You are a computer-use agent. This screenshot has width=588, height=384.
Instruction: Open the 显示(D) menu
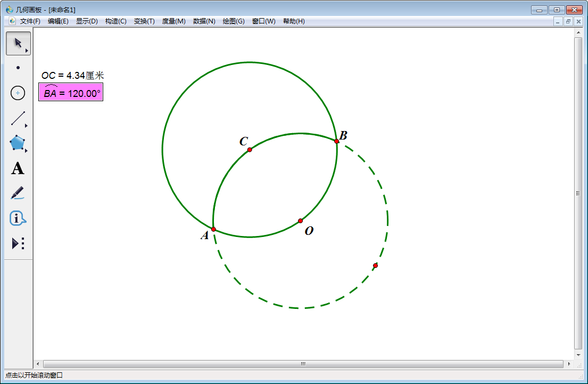(x=87, y=21)
